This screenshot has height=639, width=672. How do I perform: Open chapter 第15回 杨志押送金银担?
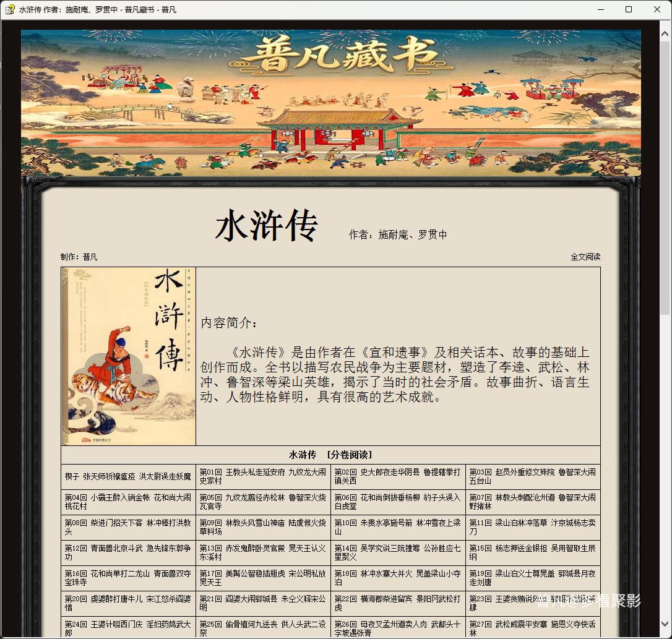click(532, 552)
